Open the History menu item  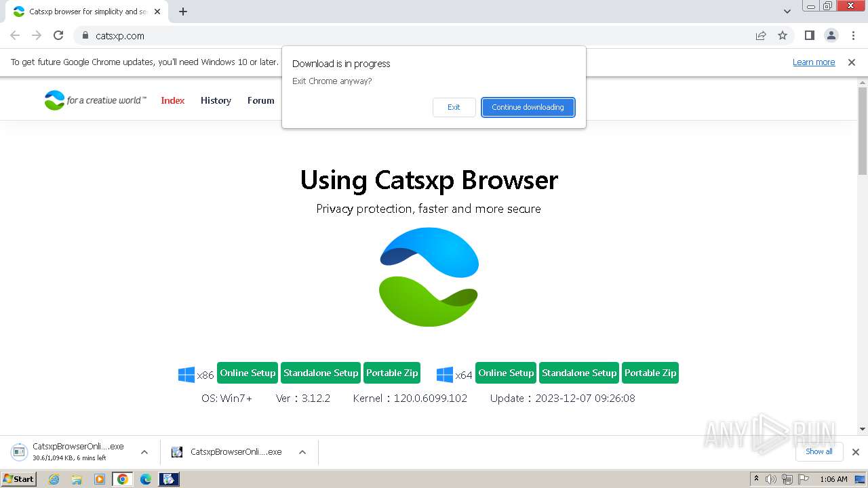pyautogui.click(x=216, y=100)
